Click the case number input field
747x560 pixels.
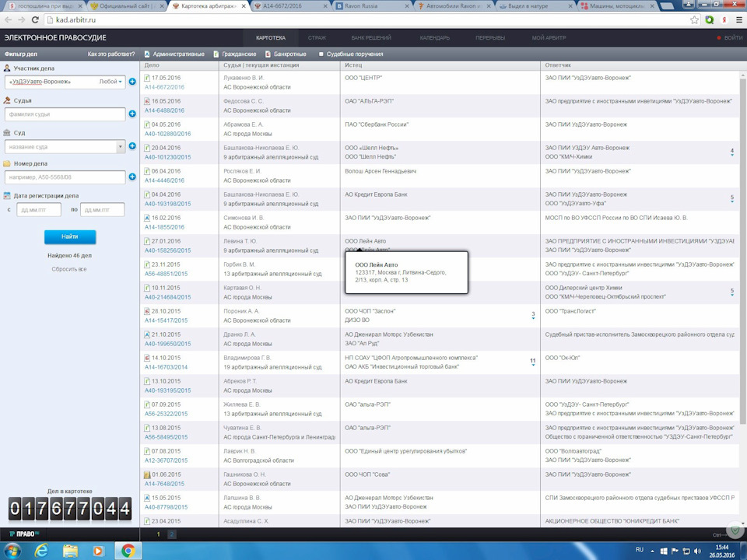(x=65, y=177)
